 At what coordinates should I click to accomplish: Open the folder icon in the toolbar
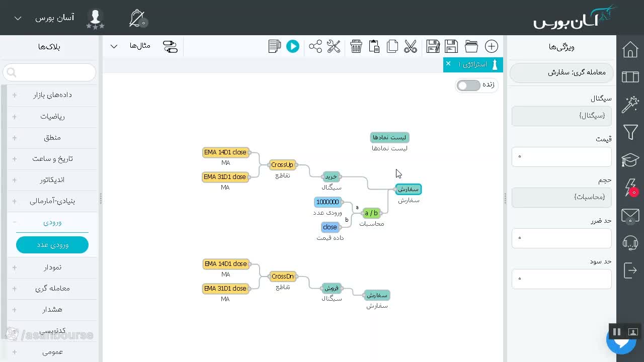[x=471, y=46]
